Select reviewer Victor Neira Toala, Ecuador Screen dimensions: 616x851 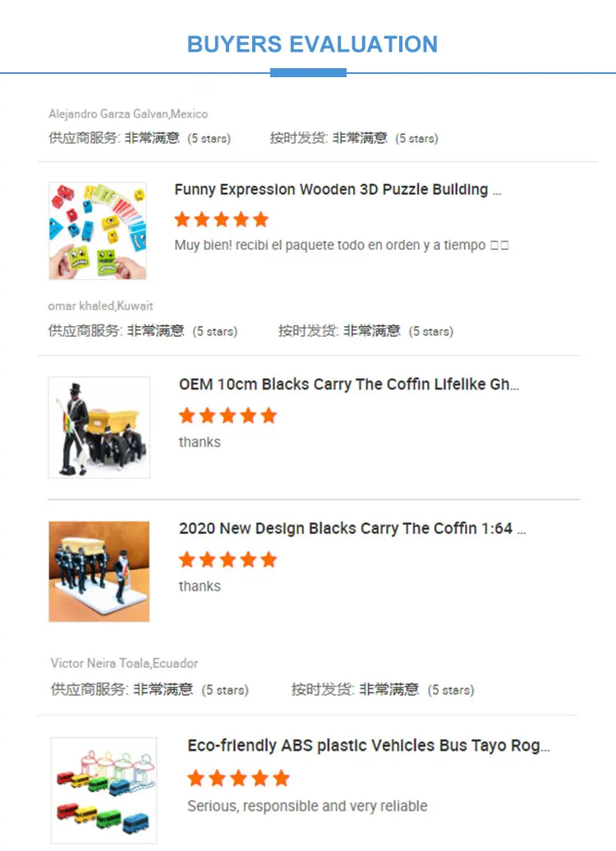point(124,663)
